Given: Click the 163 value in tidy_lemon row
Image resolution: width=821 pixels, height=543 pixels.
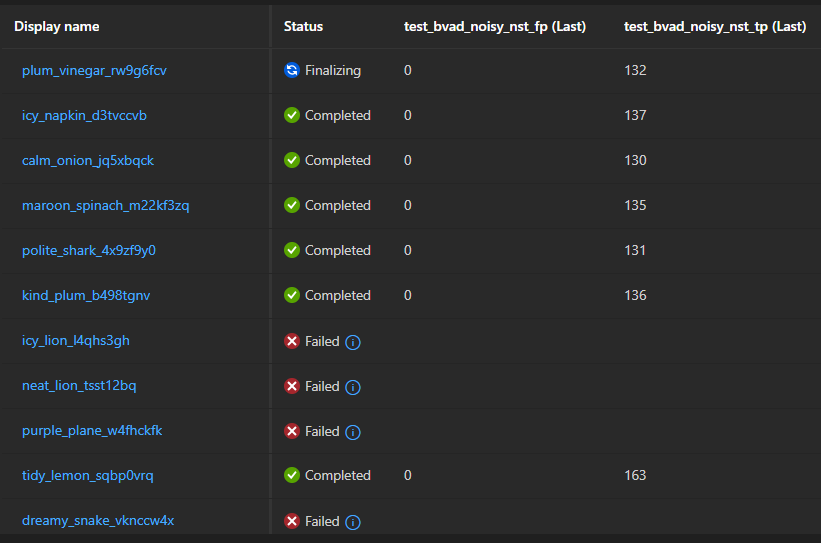Looking at the screenshot, I should [x=635, y=476].
